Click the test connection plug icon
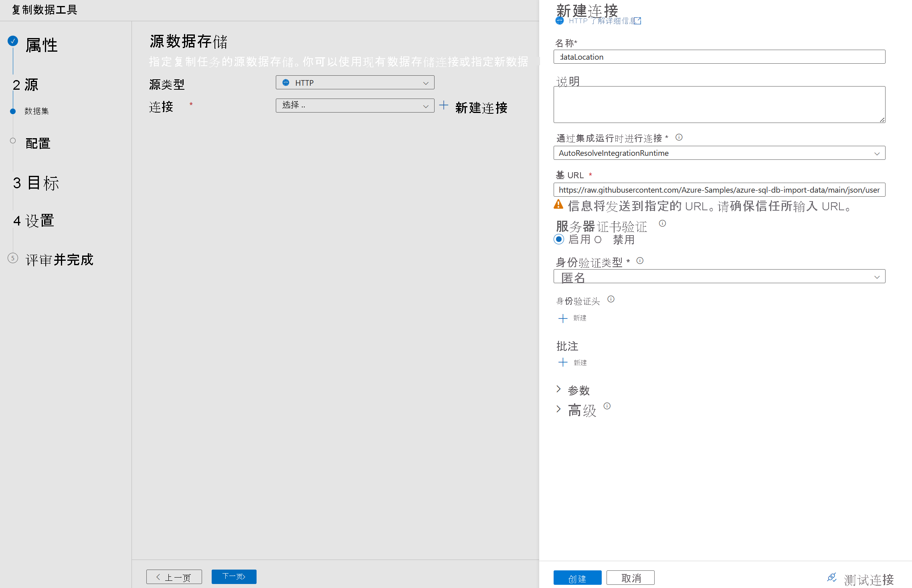This screenshot has height=588, width=912. (832, 577)
